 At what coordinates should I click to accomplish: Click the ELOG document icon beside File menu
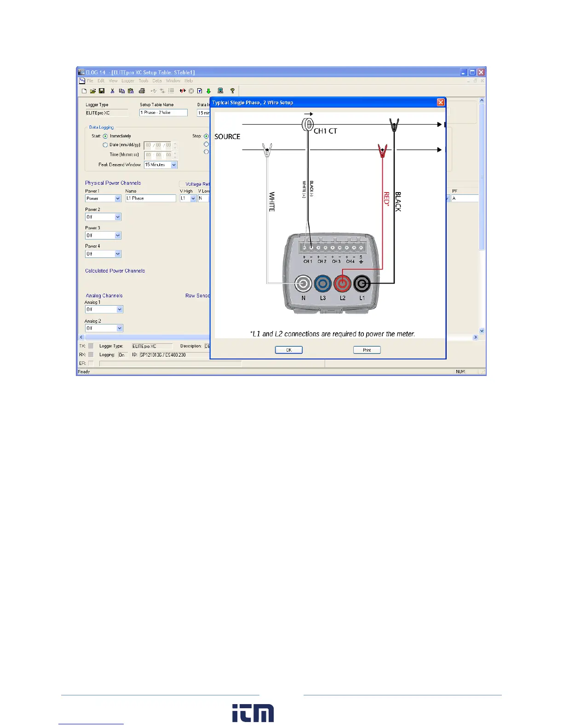[82, 80]
